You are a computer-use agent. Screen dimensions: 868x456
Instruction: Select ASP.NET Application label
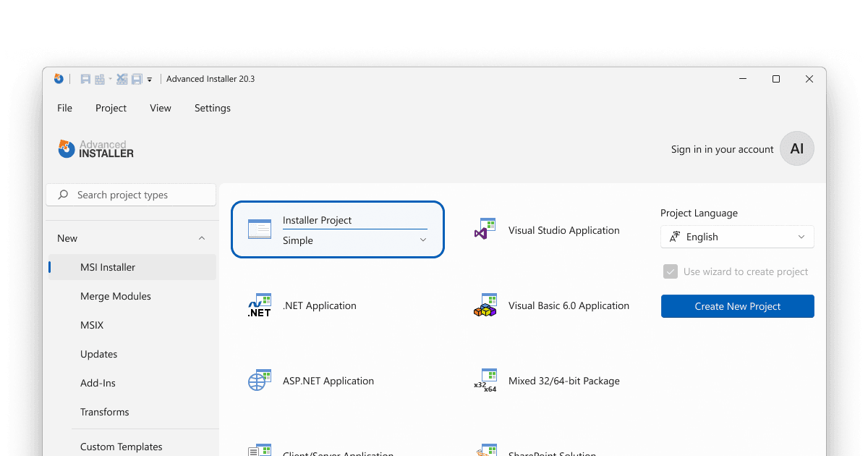click(328, 381)
